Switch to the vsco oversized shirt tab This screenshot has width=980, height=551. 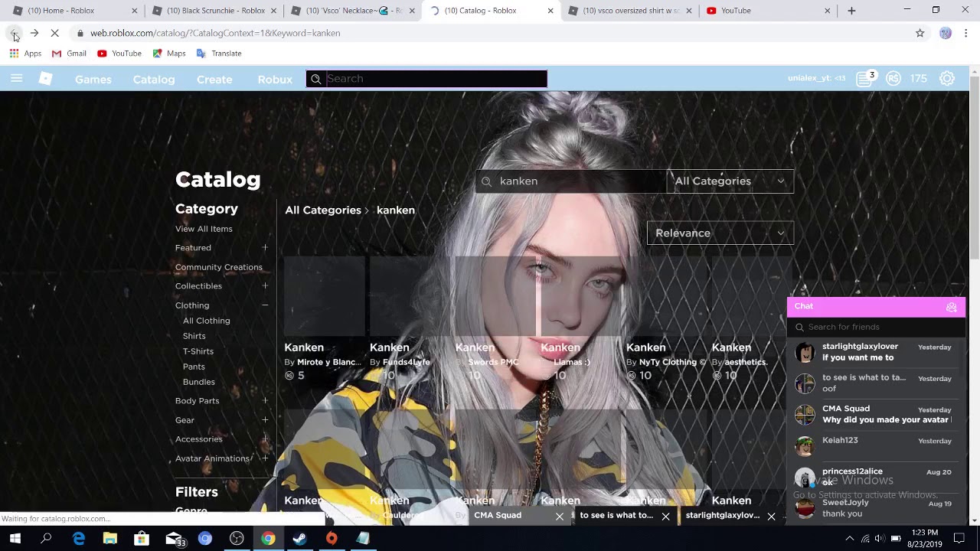click(x=629, y=11)
